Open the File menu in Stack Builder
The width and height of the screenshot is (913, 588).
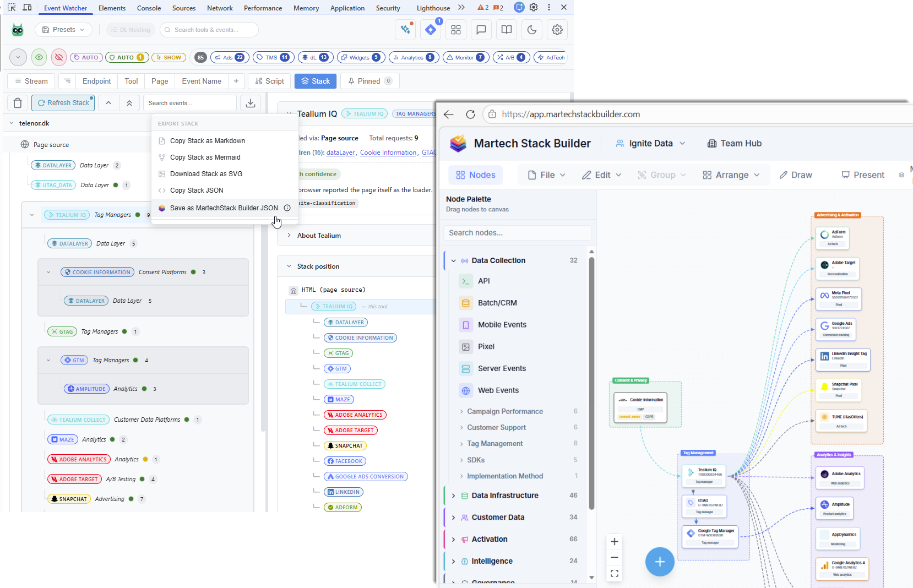(547, 175)
